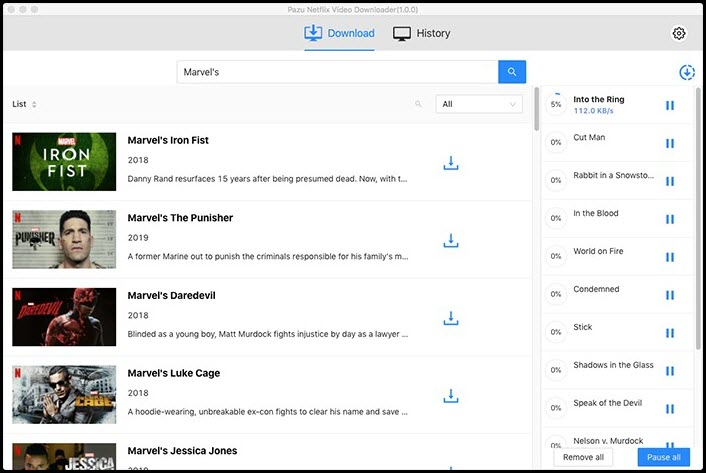Click the hoodie-wearing ex-con description text
Screen dimensions: 706x473
pyautogui.click(x=268, y=412)
